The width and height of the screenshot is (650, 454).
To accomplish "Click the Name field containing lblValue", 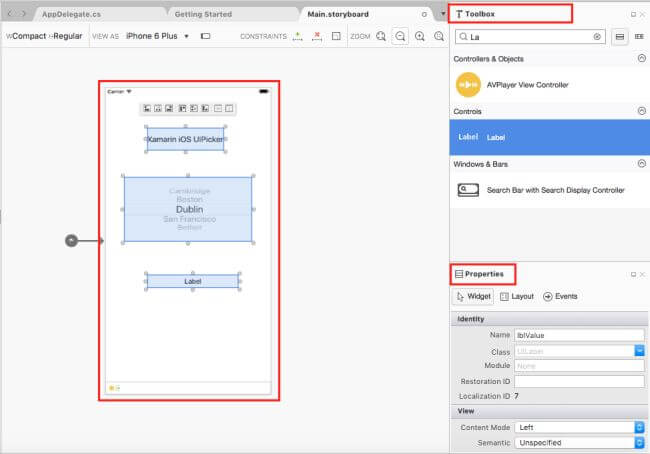I will [x=579, y=335].
